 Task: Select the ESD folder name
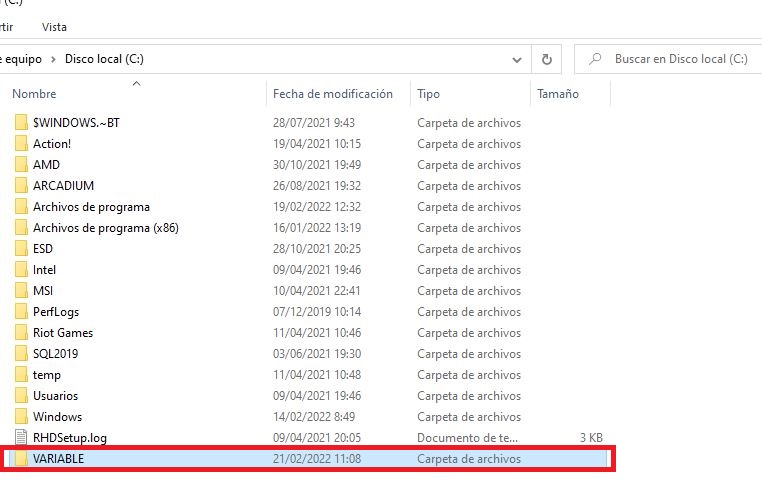(x=43, y=248)
